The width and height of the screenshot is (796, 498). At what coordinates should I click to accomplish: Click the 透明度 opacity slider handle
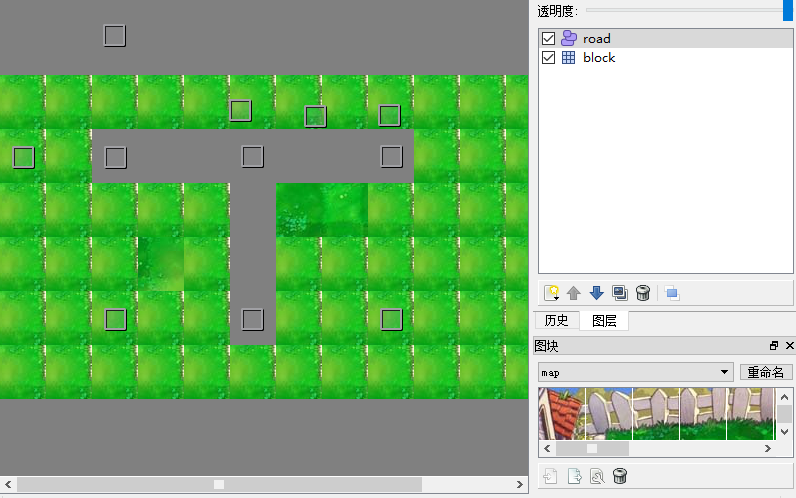(x=787, y=10)
